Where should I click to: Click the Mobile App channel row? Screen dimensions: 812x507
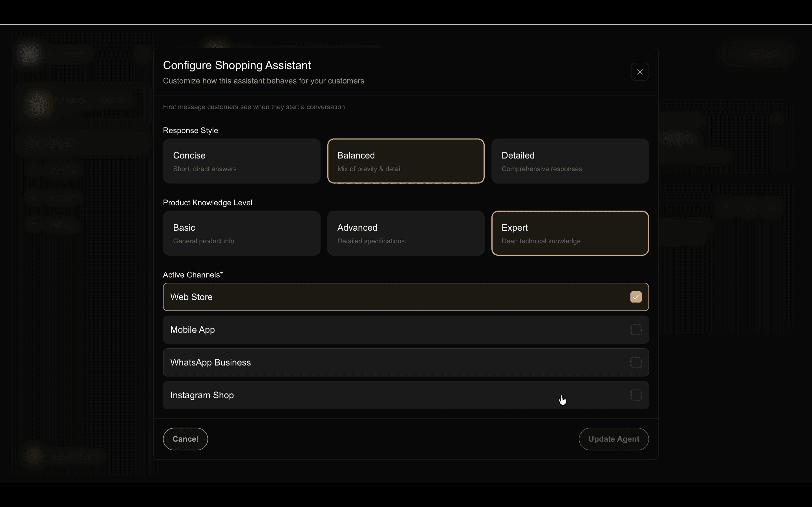(x=369, y=330)
